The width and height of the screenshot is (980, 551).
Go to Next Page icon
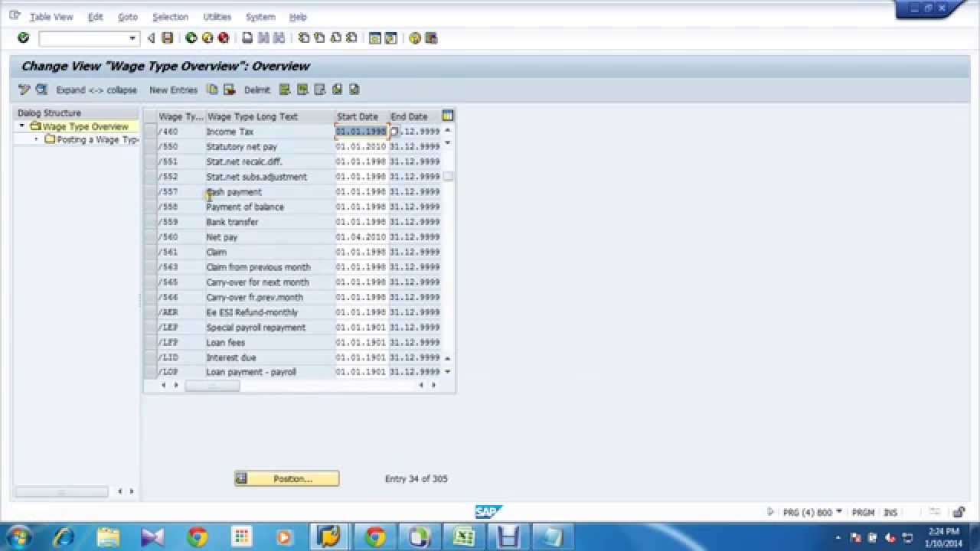click(335, 37)
